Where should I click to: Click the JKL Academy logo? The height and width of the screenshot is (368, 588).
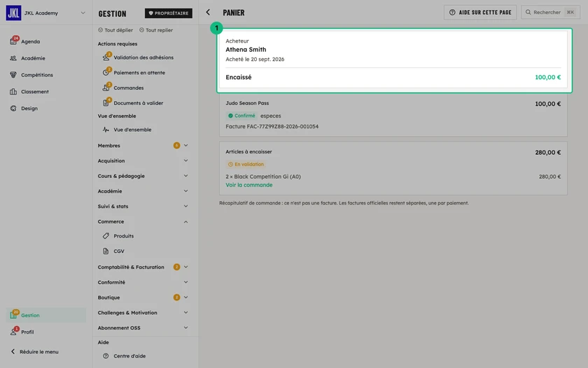point(13,13)
